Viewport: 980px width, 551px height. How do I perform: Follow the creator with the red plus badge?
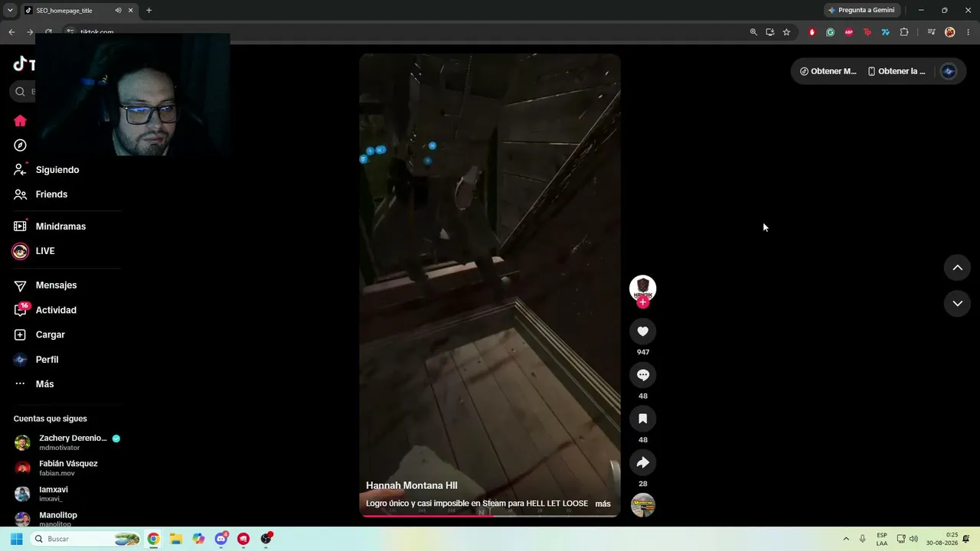(643, 302)
